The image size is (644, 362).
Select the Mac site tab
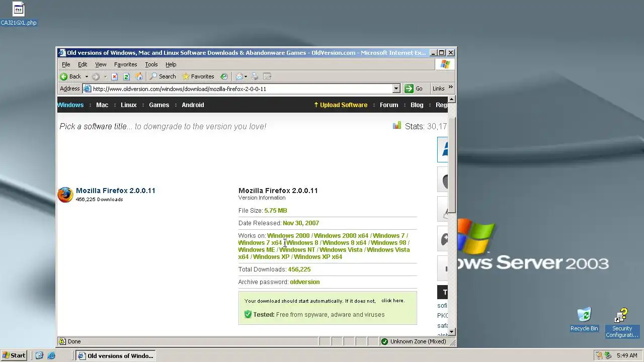(x=102, y=105)
